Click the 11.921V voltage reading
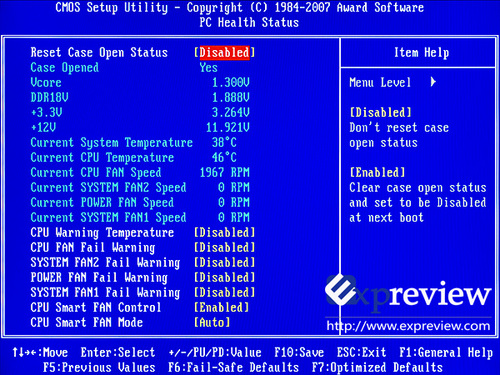This screenshot has width=500, height=375. [x=228, y=128]
